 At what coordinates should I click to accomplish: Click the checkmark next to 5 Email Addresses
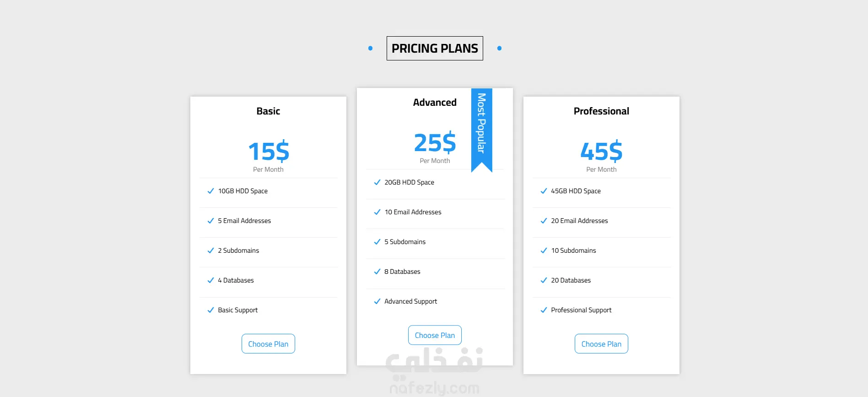tap(210, 221)
